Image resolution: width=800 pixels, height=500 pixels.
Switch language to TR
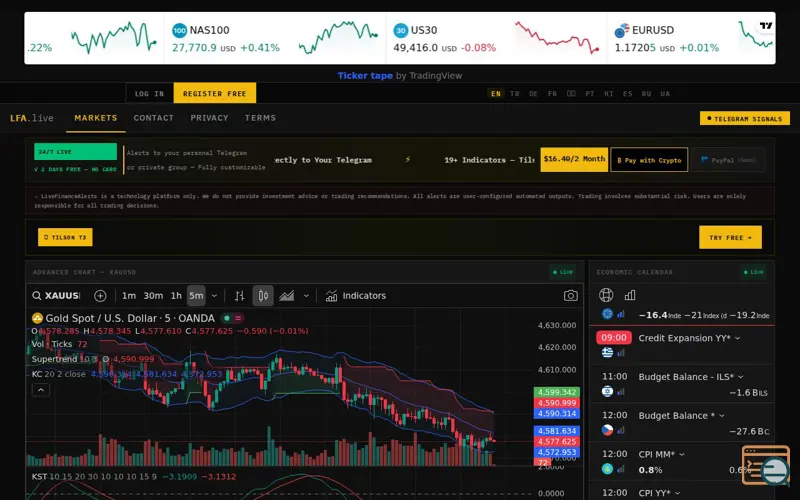(515, 93)
